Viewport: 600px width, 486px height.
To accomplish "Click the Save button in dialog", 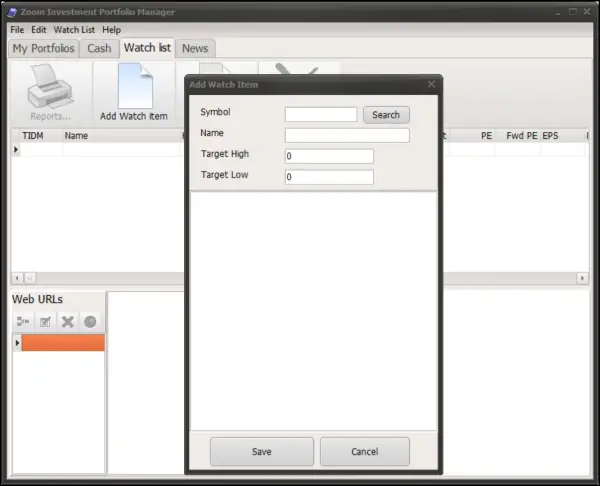I will click(262, 452).
